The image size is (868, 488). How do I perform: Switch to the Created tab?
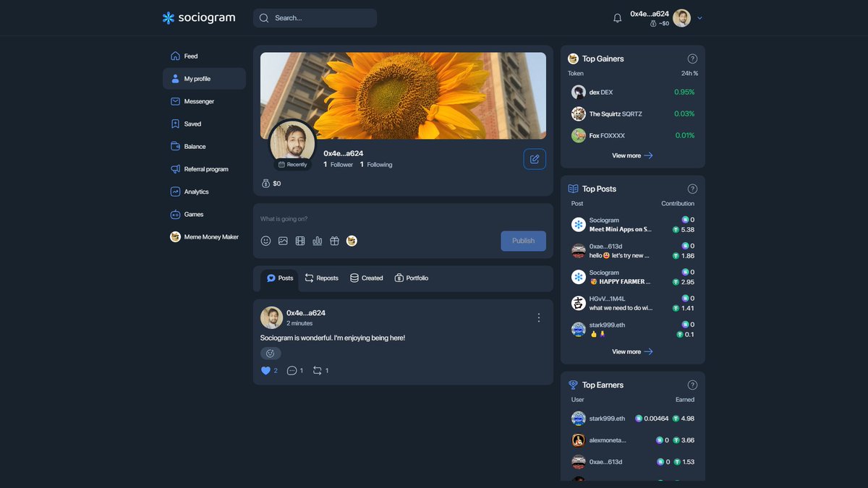(x=366, y=278)
